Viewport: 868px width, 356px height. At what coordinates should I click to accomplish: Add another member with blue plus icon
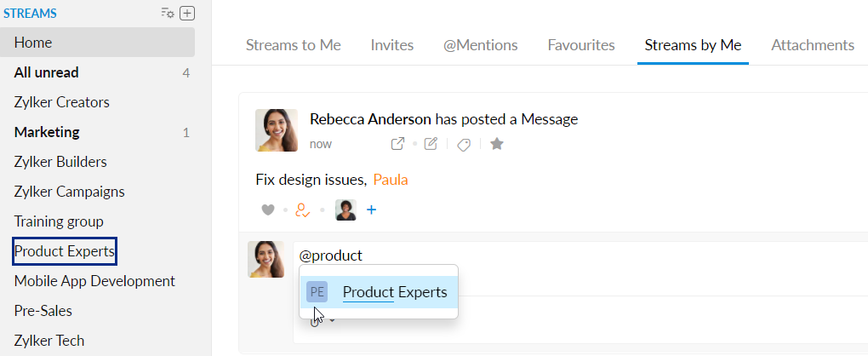pyautogui.click(x=371, y=210)
